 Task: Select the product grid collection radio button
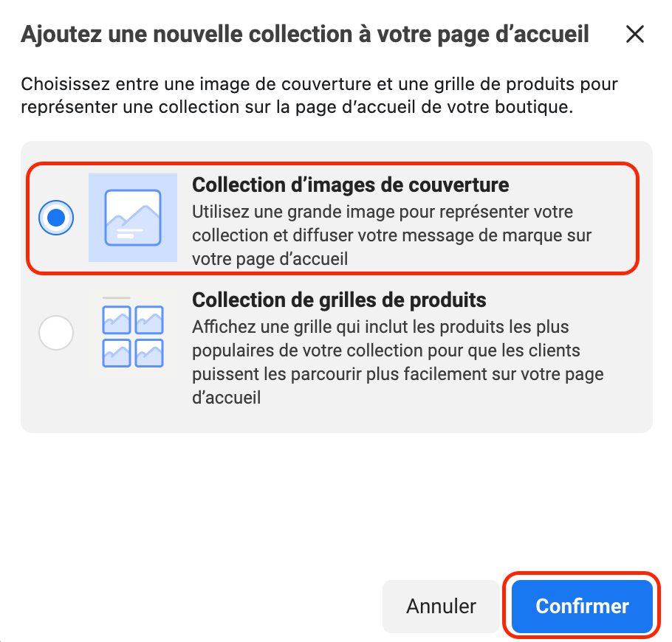pos(56,334)
